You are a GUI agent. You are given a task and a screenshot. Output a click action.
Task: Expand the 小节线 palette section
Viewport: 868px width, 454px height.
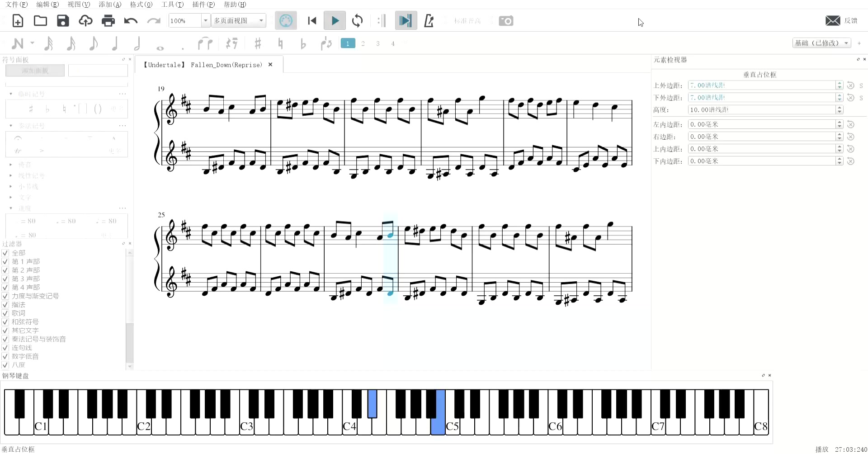tap(11, 187)
